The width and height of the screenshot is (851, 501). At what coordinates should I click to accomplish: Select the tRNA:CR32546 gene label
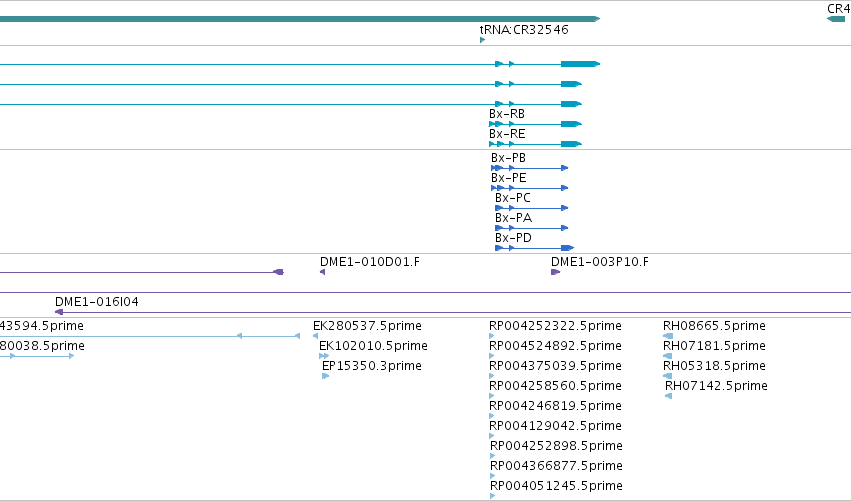pyautogui.click(x=524, y=30)
